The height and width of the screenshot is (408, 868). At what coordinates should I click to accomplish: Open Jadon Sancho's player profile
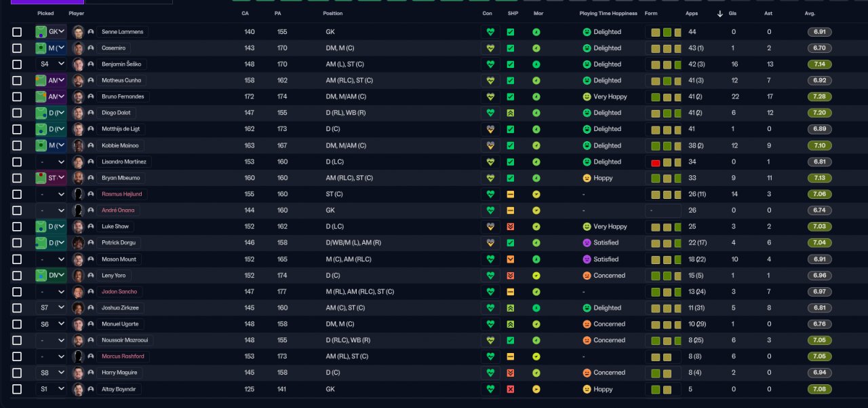tap(119, 291)
